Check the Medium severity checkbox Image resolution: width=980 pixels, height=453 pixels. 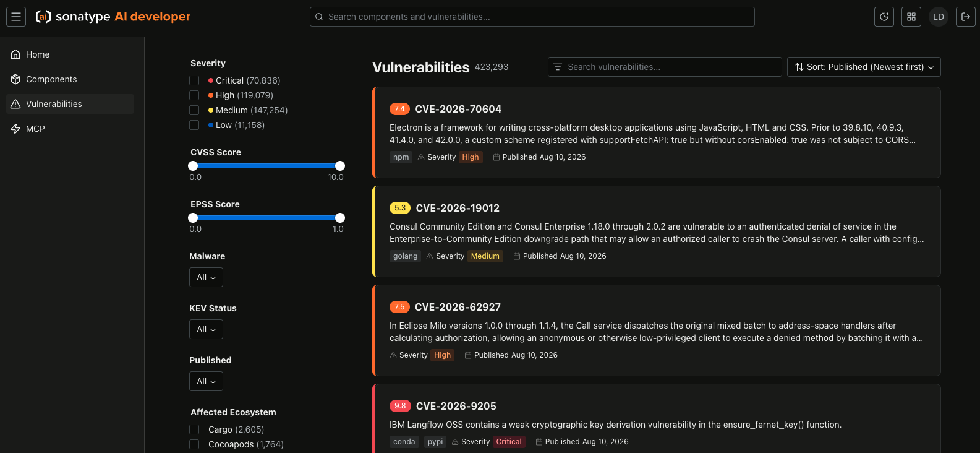click(x=194, y=110)
